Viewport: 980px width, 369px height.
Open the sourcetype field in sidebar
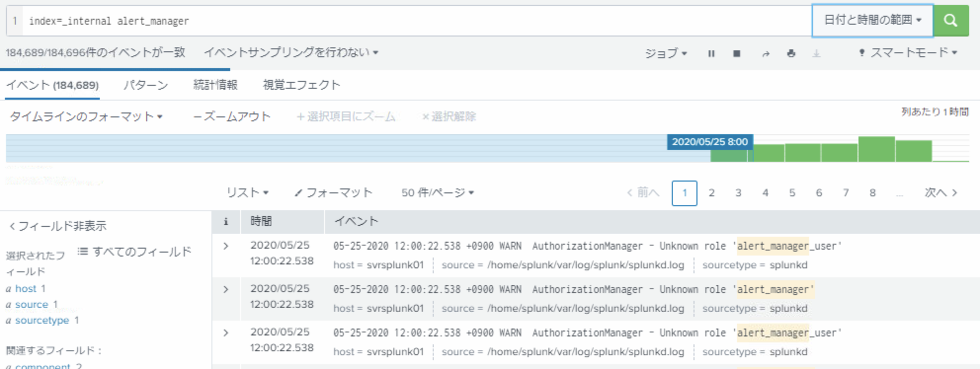pyautogui.click(x=42, y=321)
